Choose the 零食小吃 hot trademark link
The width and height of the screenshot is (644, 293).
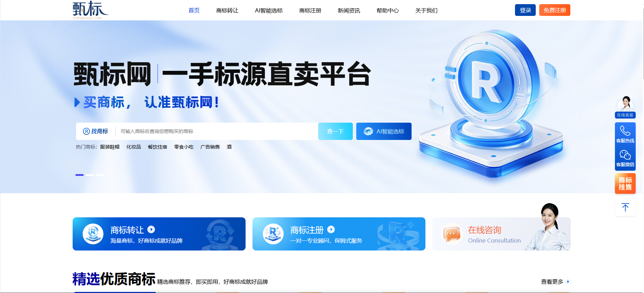tap(184, 147)
